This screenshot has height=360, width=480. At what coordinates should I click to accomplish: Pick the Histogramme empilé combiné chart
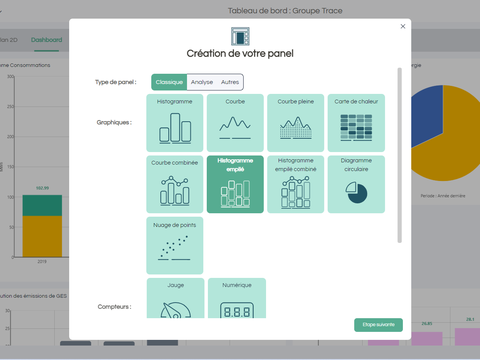click(x=296, y=184)
